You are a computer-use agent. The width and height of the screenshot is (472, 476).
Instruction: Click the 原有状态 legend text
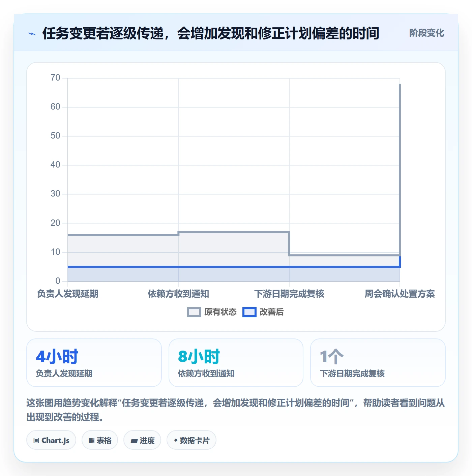pyautogui.click(x=220, y=312)
